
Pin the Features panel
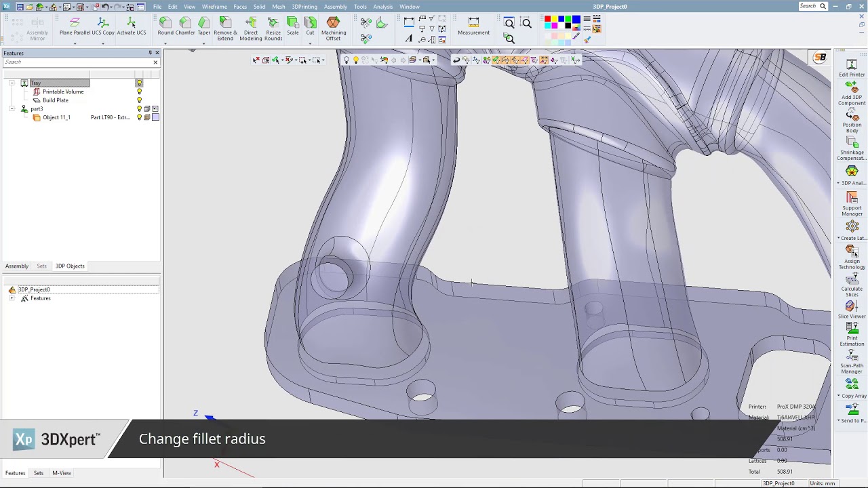click(151, 53)
